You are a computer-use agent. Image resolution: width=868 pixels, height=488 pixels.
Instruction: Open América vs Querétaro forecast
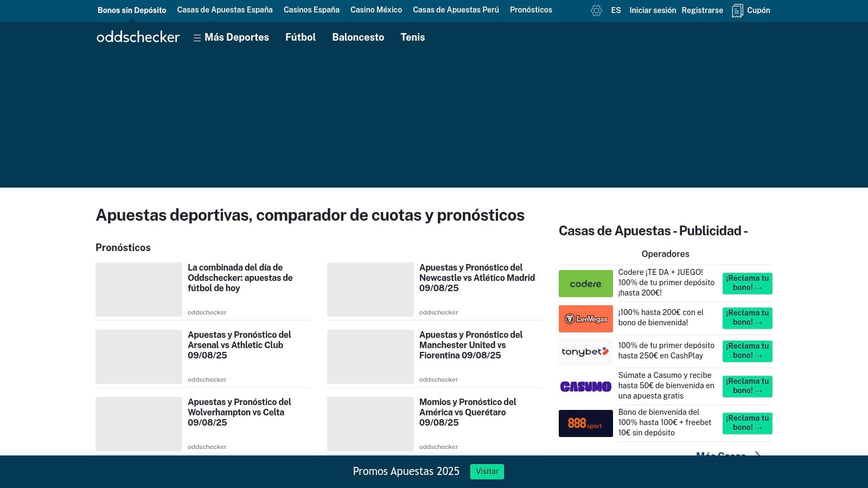(x=468, y=412)
